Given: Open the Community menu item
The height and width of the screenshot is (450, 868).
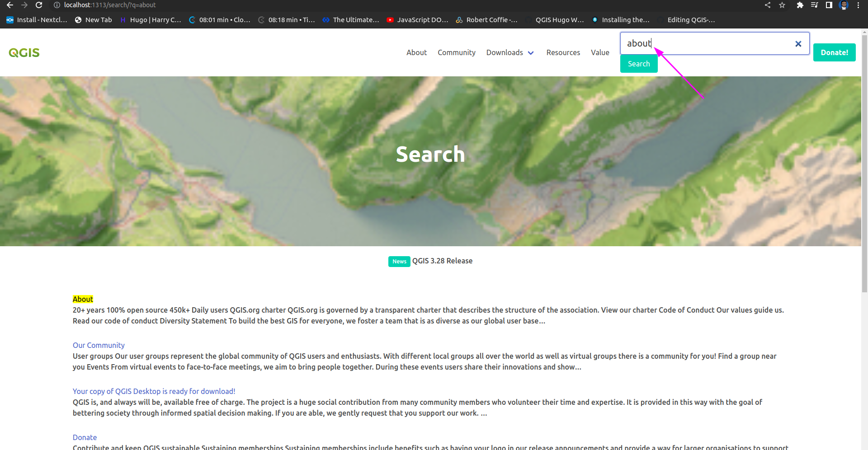Looking at the screenshot, I should (456, 52).
